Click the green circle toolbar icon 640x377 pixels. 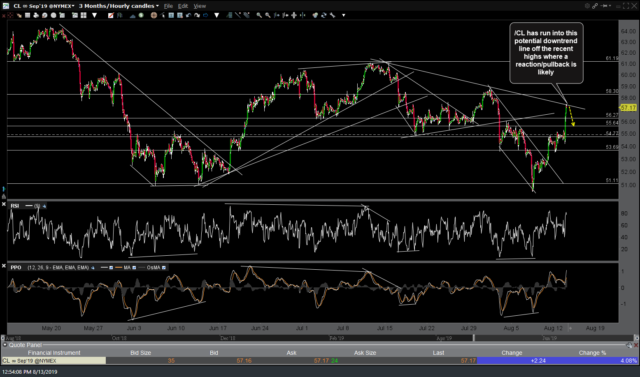tap(141, 16)
